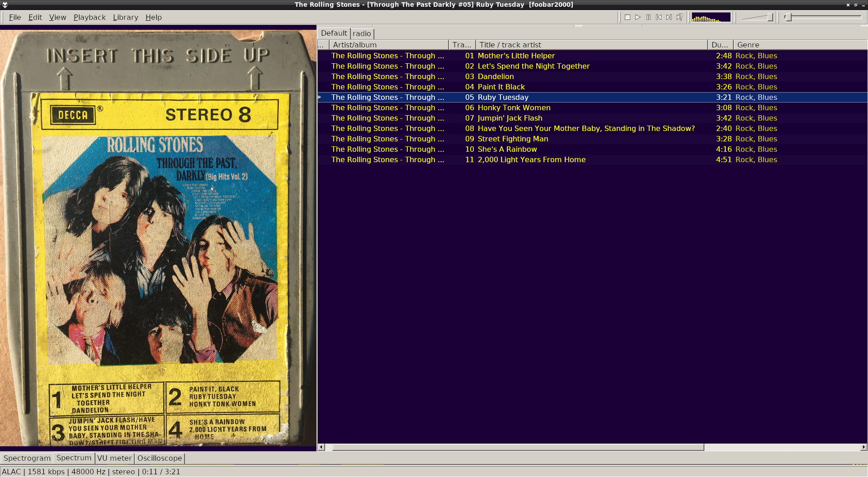This screenshot has height=477, width=868.
Task: Pause playback with the Pause button
Action: pos(648,17)
